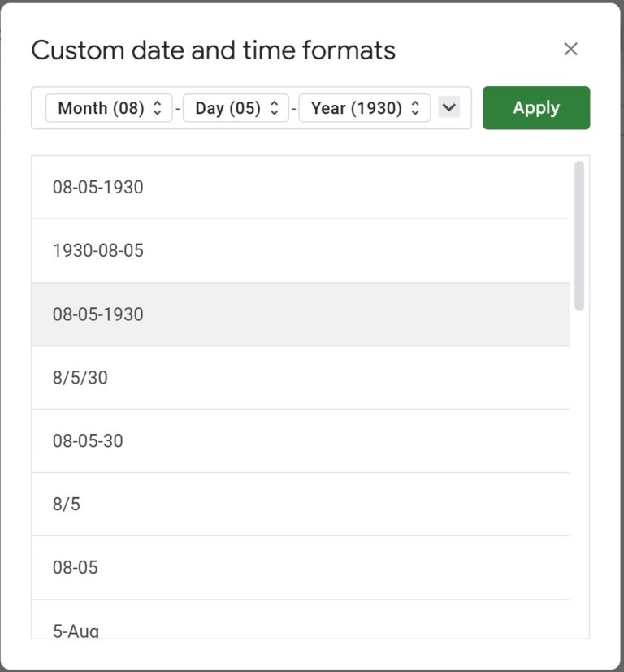Open the Month (08) format token
The width and height of the screenshot is (624, 672).
[101, 108]
